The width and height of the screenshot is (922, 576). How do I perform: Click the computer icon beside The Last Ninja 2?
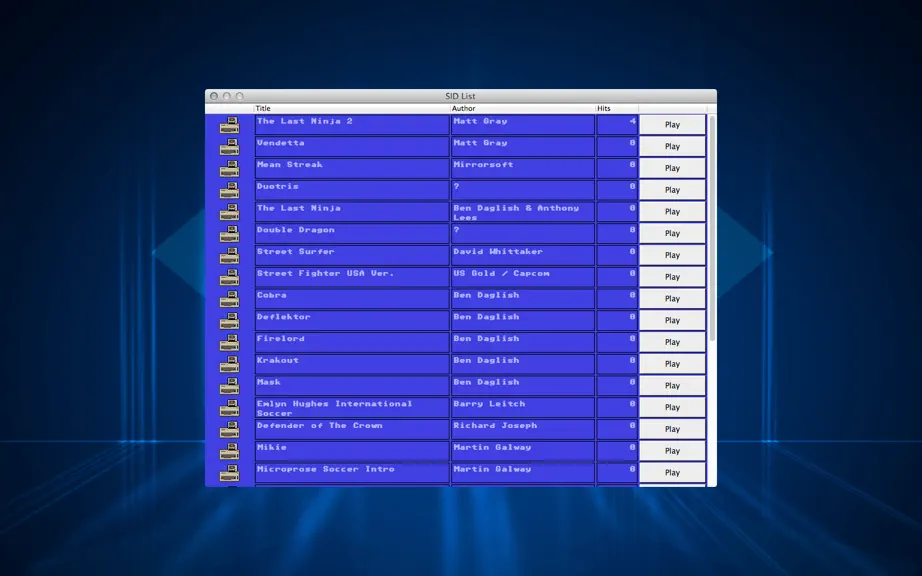(x=229, y=125)
